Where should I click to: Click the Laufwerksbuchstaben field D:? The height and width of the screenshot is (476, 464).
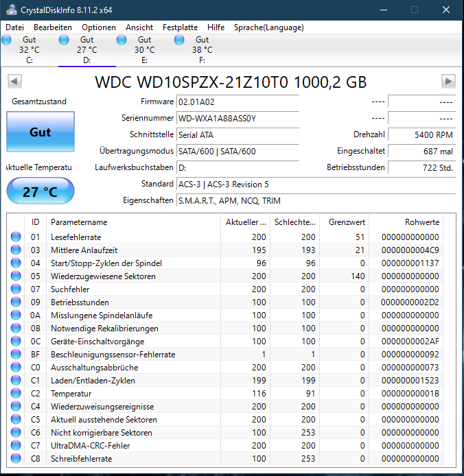point(238,167)
